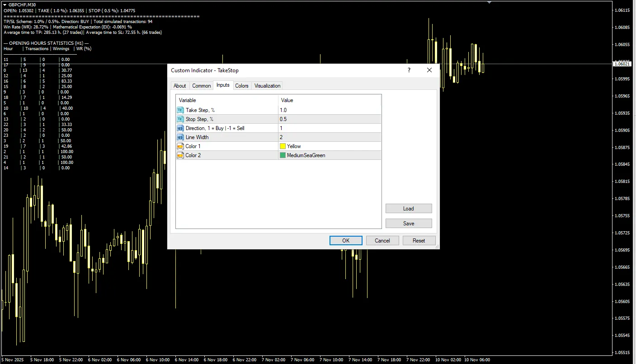The width and height of the screenshot is (636, 364).
Task: Open the Colors tab
Action: (x=242, y=86)
